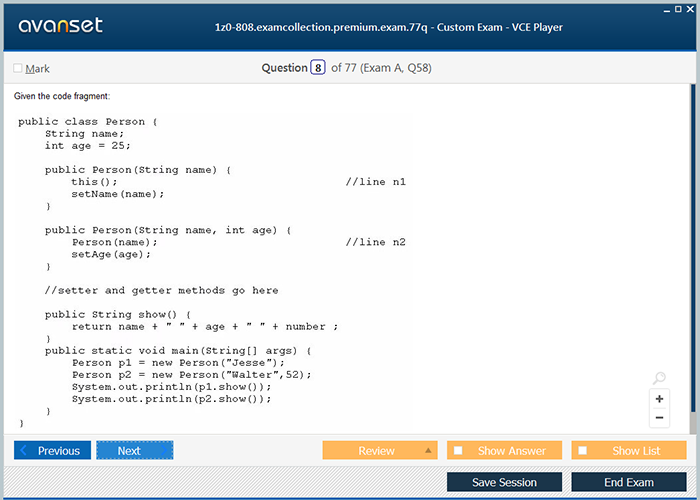The image size is (700, 500).
Task: Maximize the VCE Player window
Action: tap(678, 8)
